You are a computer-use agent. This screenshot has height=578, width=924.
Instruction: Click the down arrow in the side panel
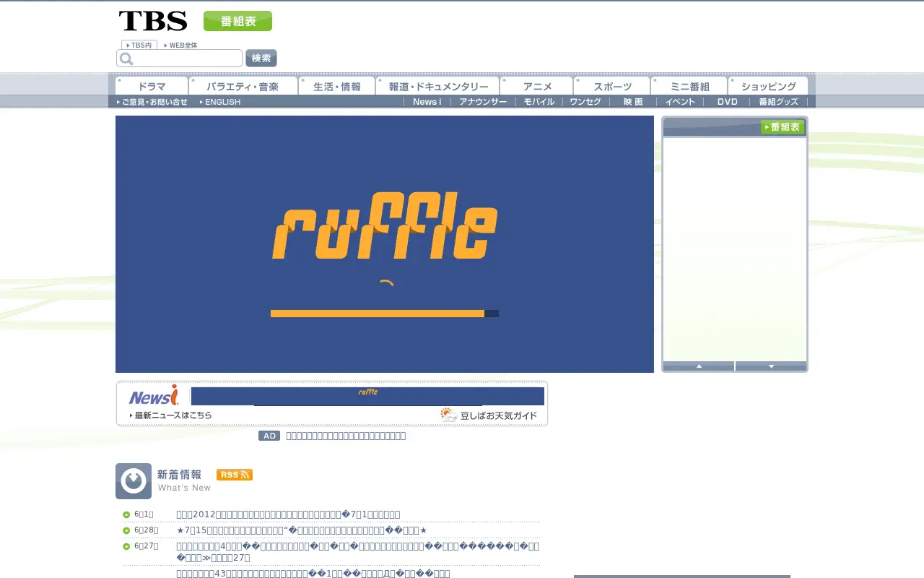coord(771,366)
